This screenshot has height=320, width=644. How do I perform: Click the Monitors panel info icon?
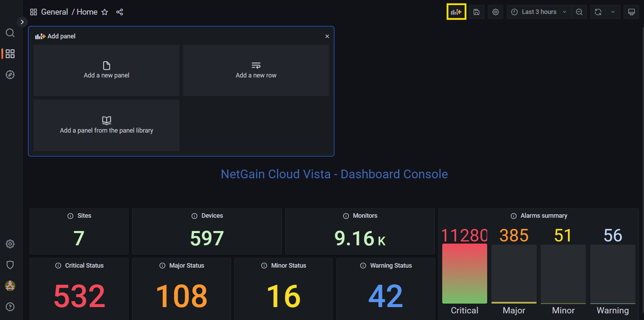[346, 216]
